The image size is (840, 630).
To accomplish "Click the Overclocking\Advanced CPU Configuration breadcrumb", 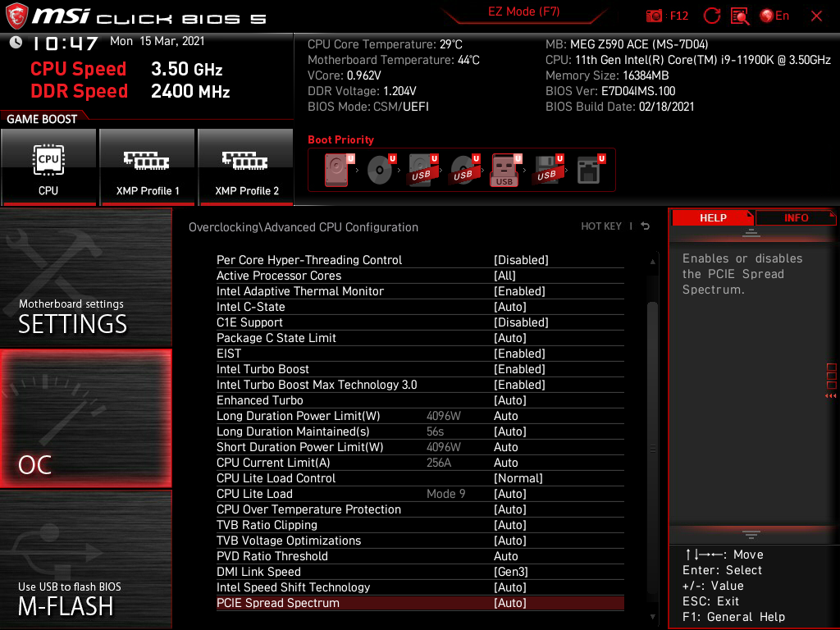I will 304,227.
